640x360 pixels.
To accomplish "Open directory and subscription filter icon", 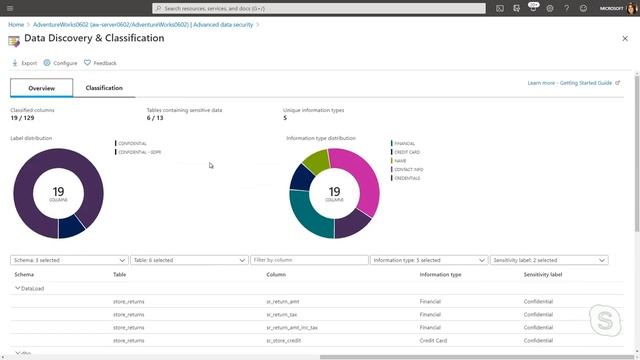I will tap(517, 8).
